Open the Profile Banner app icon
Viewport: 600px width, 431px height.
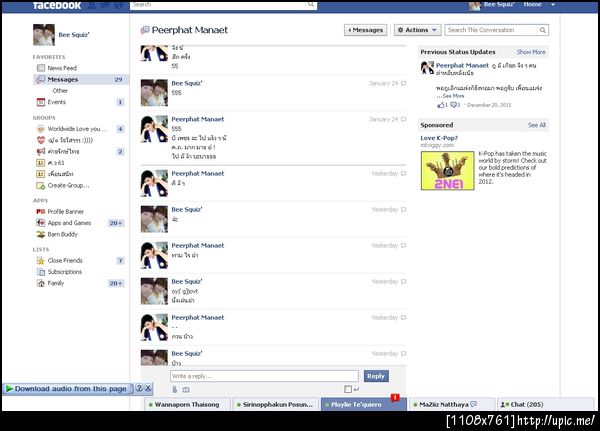[x=41, y=212]
